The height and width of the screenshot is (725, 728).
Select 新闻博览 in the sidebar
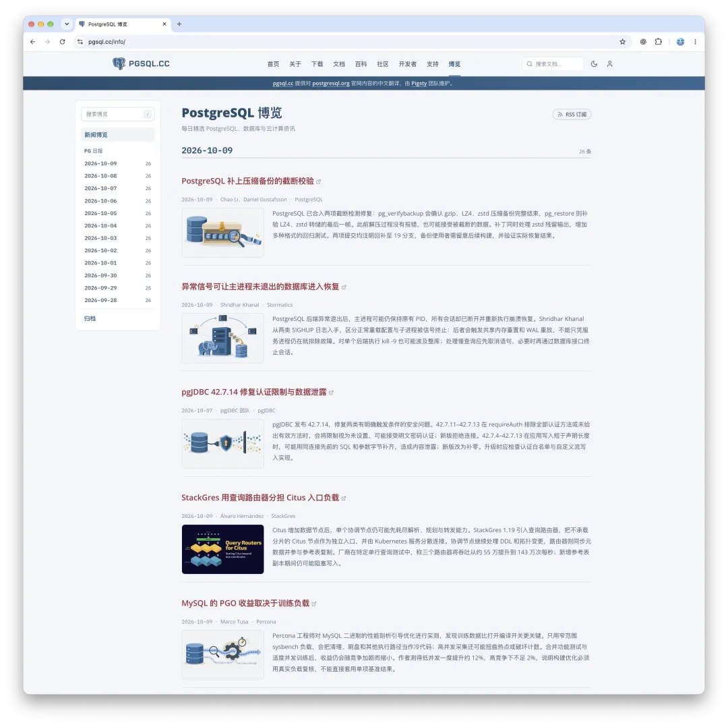[x=117, y=135]
